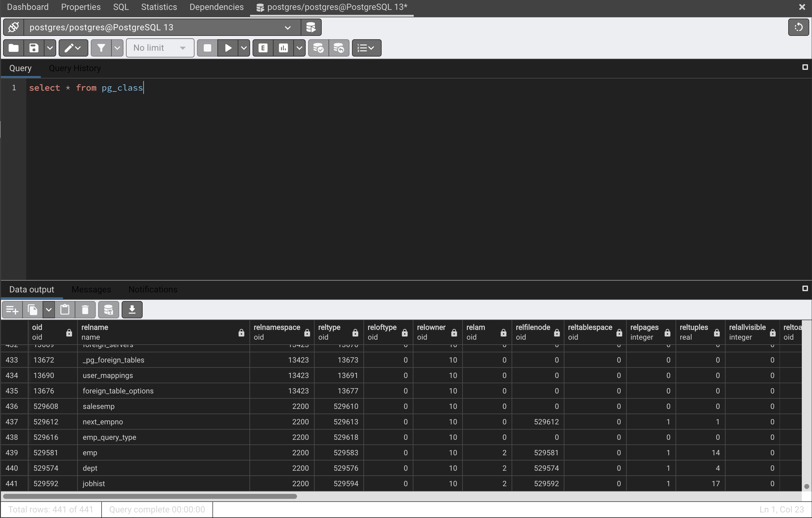Open the Statistics menu item
Viewport: 812px width, 518px height.
[x=159, y=7]
